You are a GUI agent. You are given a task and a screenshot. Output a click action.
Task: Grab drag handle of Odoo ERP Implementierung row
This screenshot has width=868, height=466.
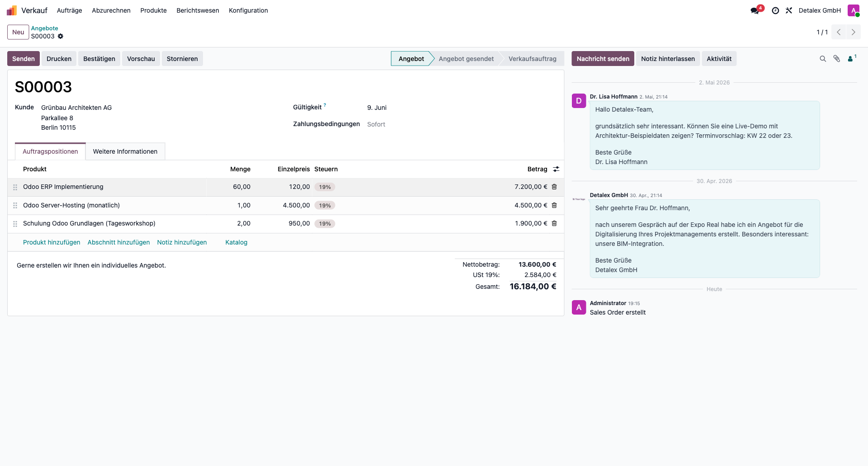pyautogui.click(x=15, y=187)
